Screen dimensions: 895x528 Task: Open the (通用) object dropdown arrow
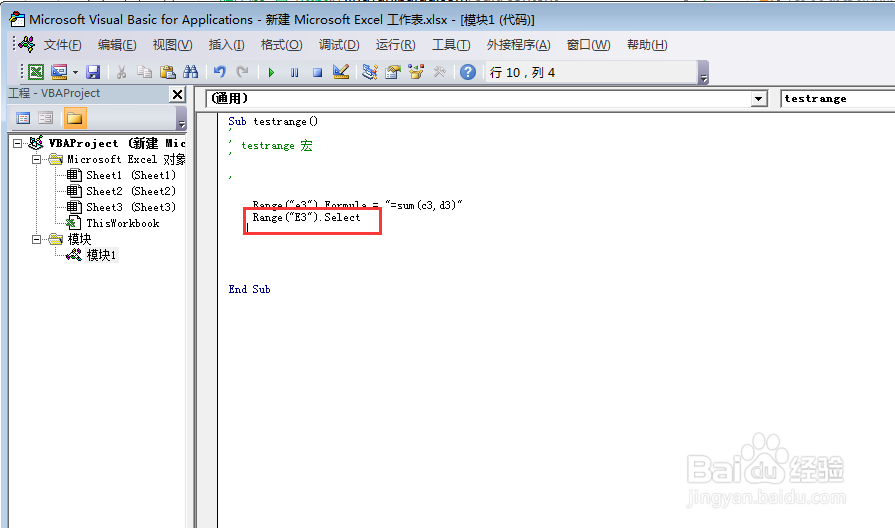758,99
